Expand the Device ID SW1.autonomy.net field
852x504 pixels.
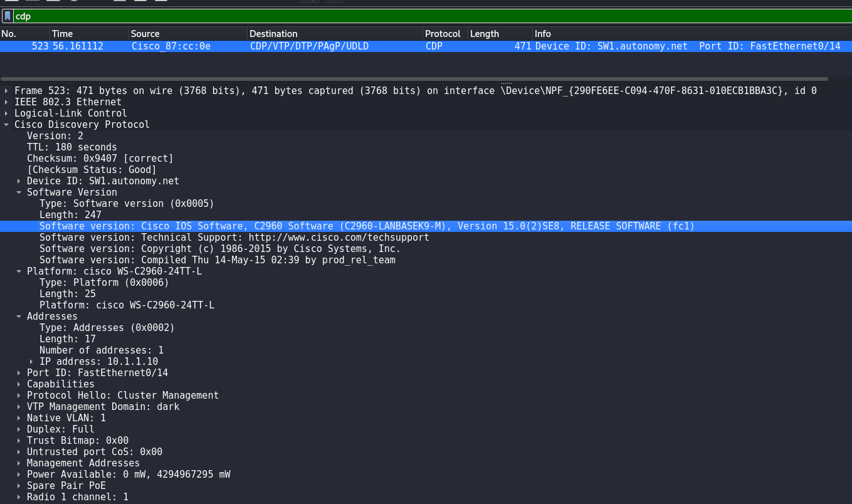pos(19,181)
